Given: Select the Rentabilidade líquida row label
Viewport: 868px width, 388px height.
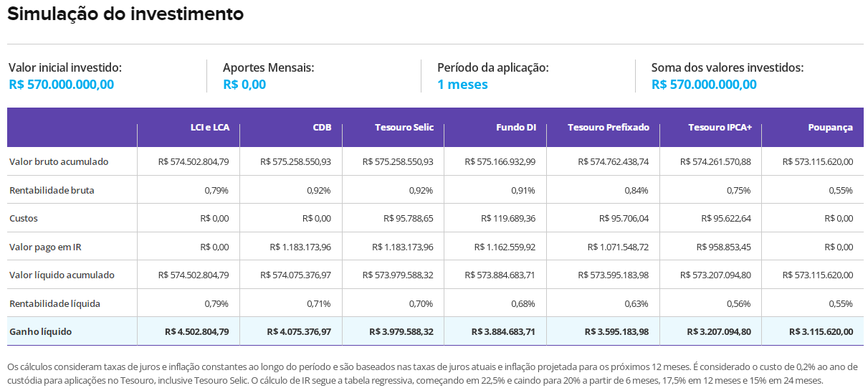Looking at the screenshot, I should tap(54, 304).
